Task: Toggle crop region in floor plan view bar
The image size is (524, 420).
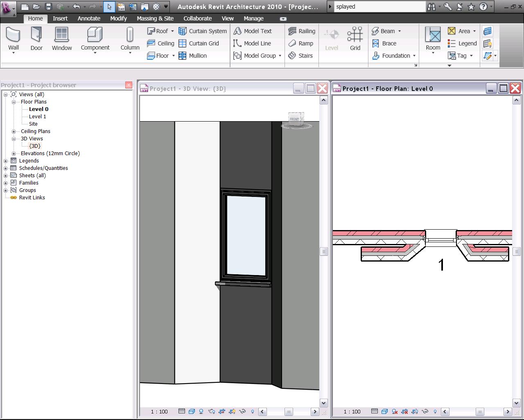Action: pyautogui.click(x=404, y=411)
